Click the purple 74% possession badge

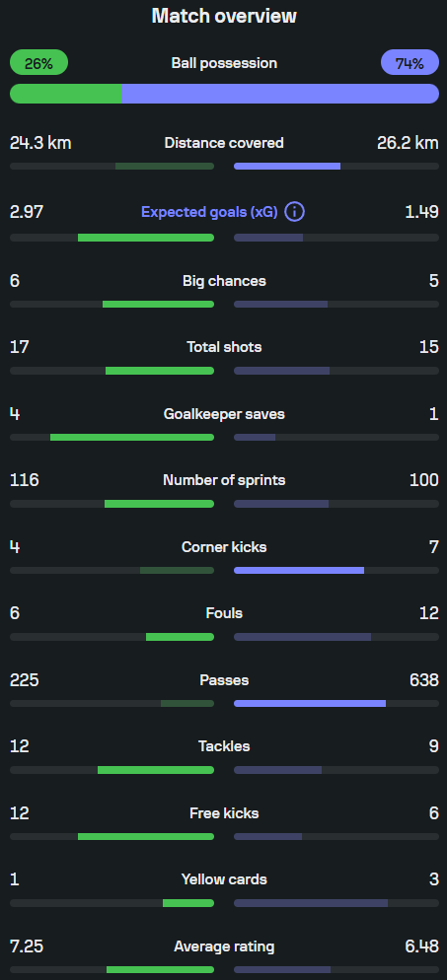[410, 62]
